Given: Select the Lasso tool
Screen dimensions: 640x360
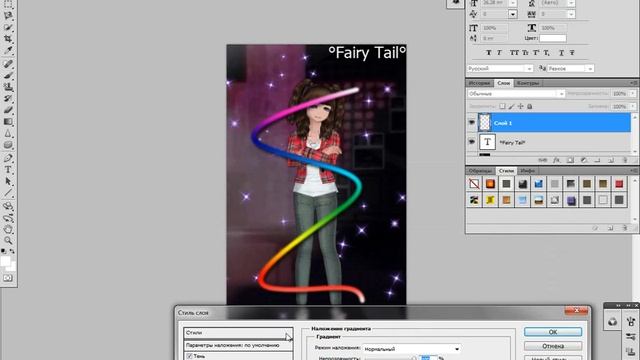Looking at the screenshot, I should (x=8, y=16).
